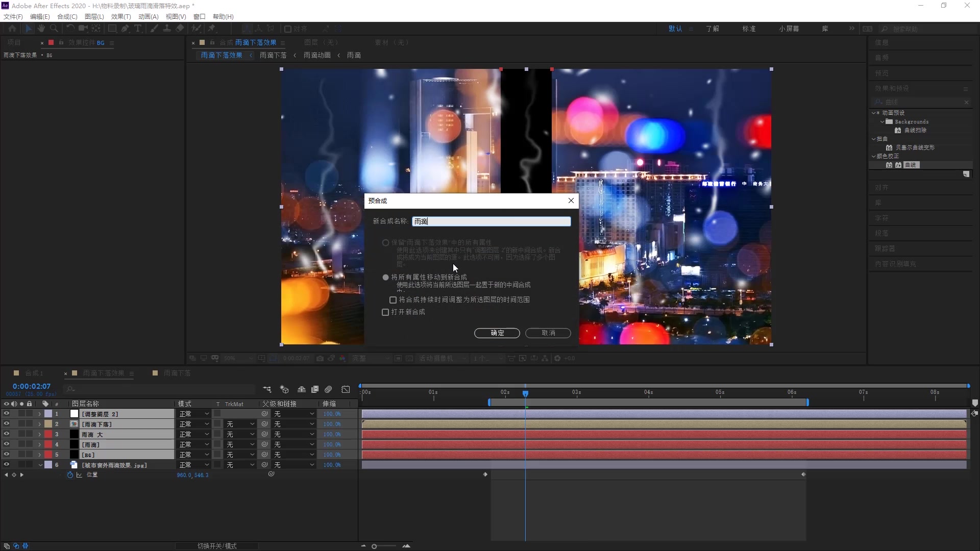Open blend mode dropdown for 雨滴下落 layer
Viewport: 980px width, 551px height.
click(x=194, y=424)
